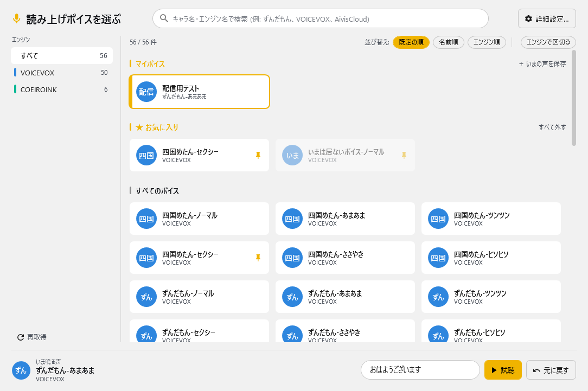Click the 配信 avatar of 配信用テスト

coord(146,92)
